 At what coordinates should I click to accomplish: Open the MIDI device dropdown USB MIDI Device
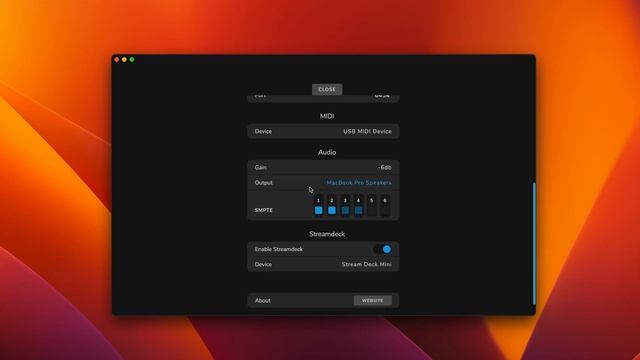point(367,131)
